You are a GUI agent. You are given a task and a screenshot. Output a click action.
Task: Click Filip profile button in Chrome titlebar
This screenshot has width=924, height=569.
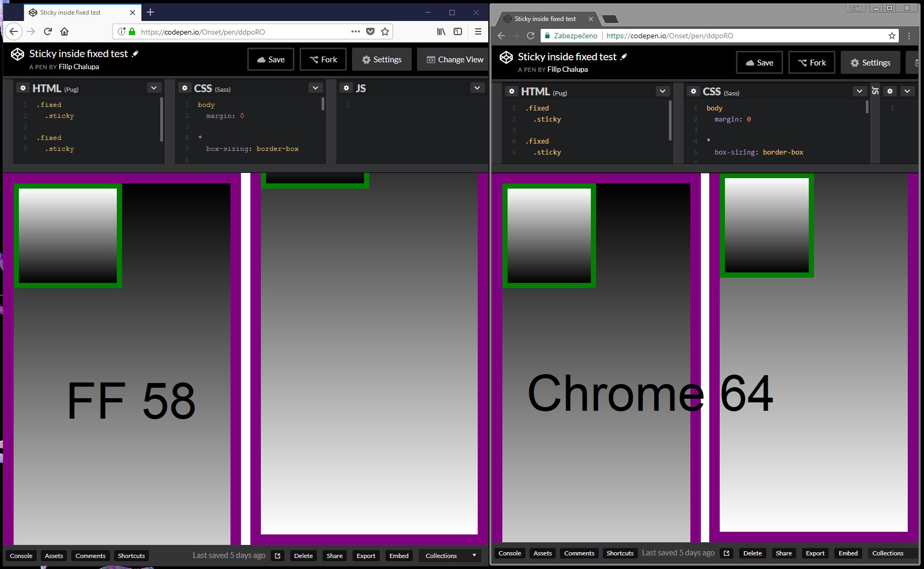tap(856, 8)
